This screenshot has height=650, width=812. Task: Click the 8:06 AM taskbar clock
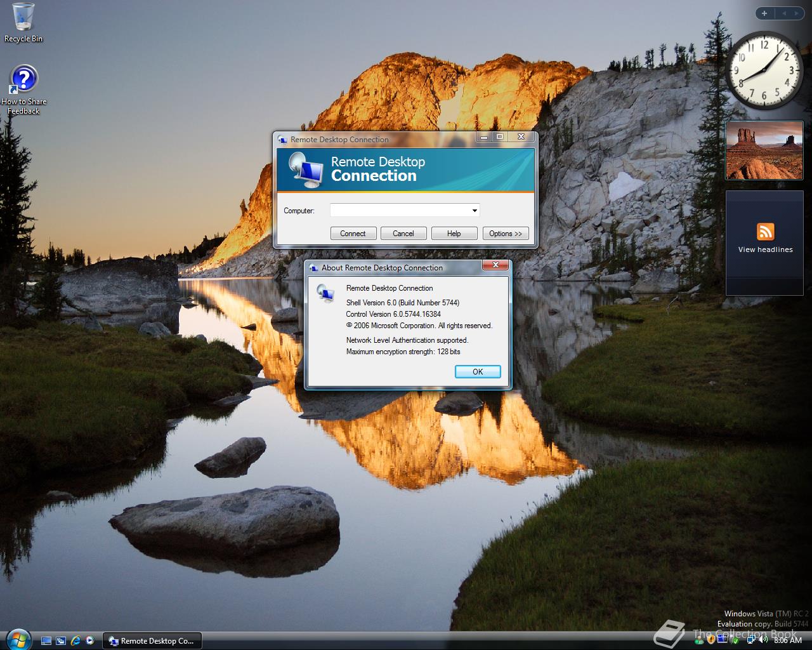pyautogui.click(x=788, y=640)
